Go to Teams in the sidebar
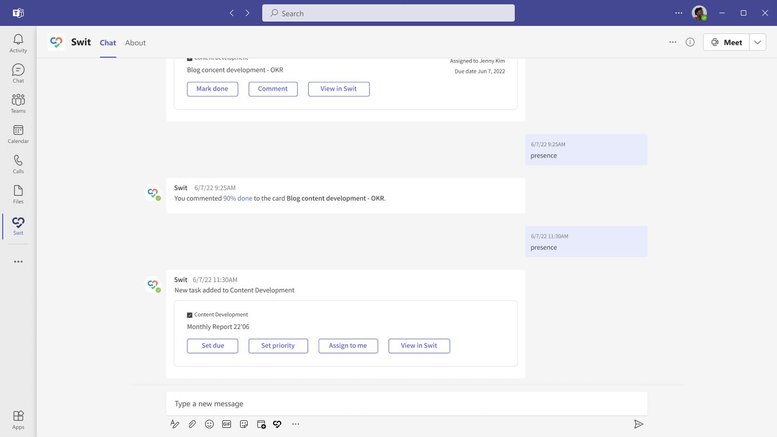The width and height of the screenshot is (777, 437). pyautogui.click(x=18, y=104)
